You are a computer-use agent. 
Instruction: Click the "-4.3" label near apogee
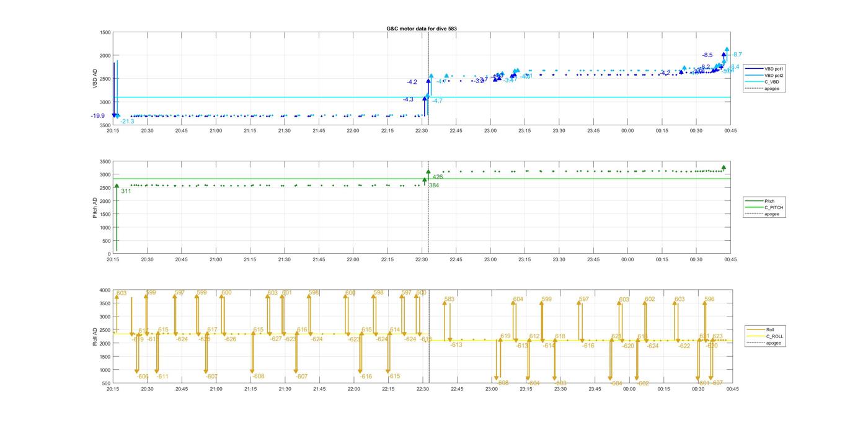click(x=408, y=99)
